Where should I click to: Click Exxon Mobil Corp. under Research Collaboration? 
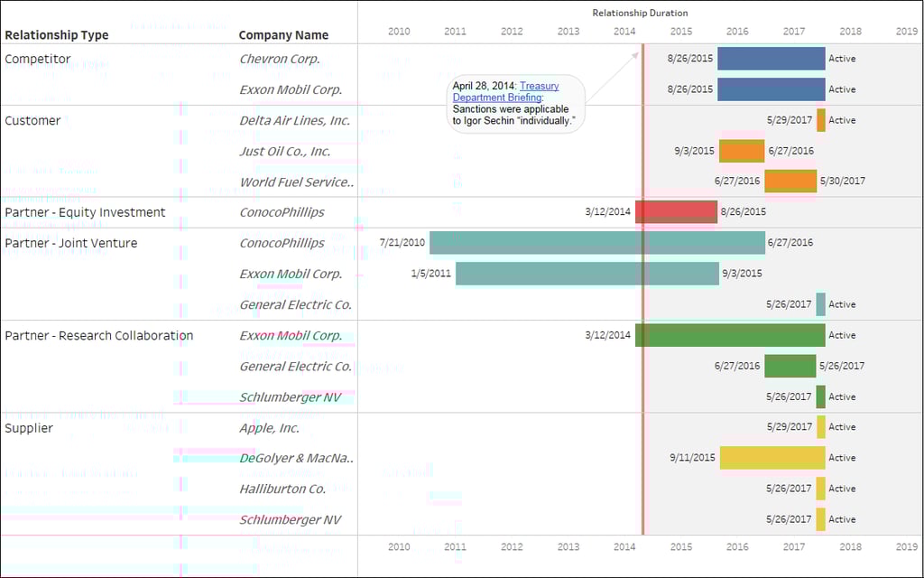pyautogui.click(x=291, y=336)
